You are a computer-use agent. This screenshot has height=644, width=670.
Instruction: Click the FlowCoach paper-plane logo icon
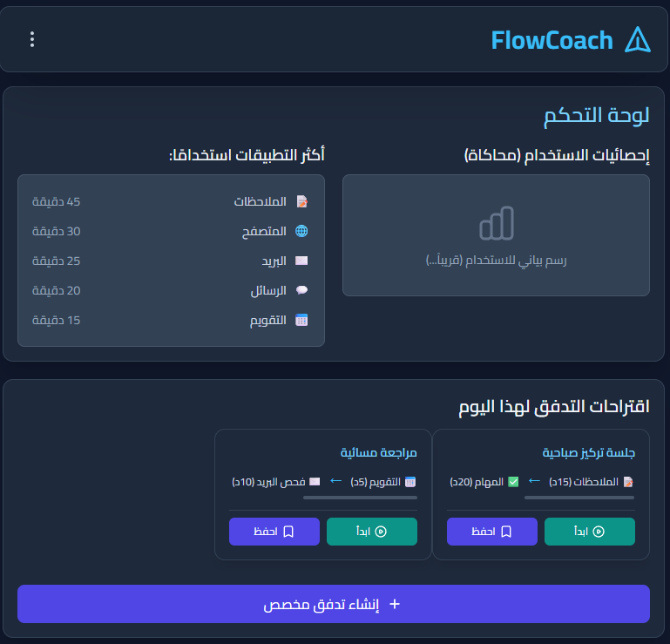pyautogui.click(x=638, y=39)
